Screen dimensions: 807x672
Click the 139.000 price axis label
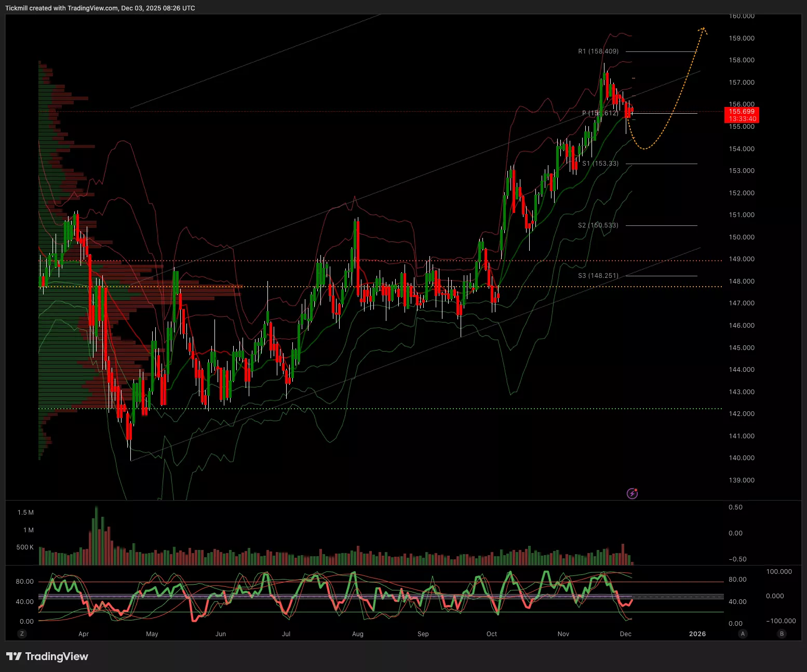click(742, 480)
